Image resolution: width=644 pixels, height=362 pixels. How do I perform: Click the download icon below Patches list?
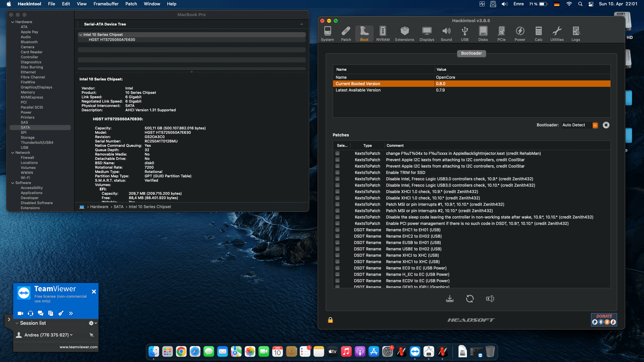[x=450, y=298]
